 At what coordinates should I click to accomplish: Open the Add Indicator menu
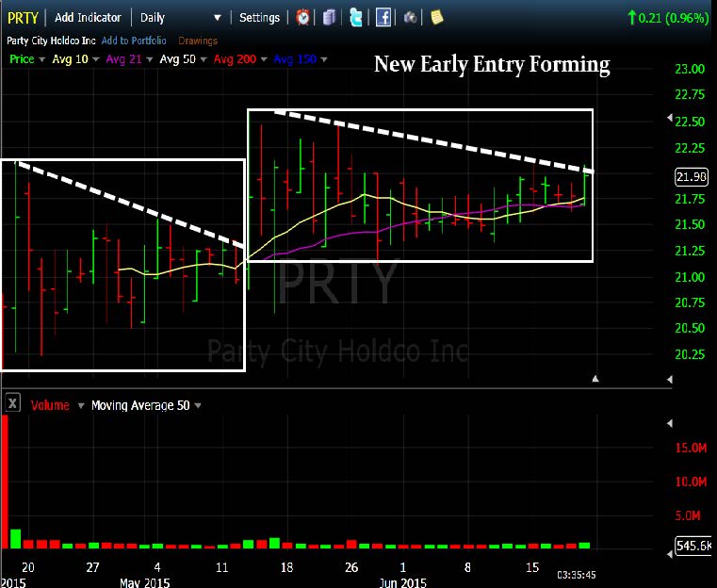[x=88, y=18]
